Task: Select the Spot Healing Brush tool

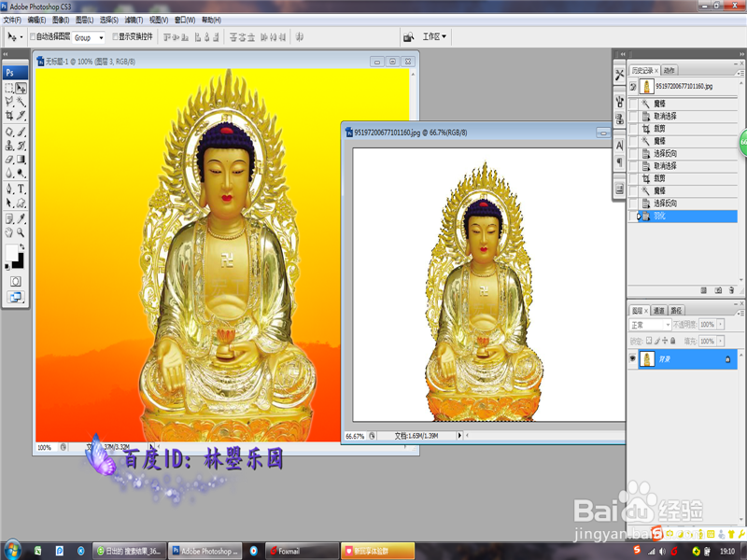Action: 9,132
